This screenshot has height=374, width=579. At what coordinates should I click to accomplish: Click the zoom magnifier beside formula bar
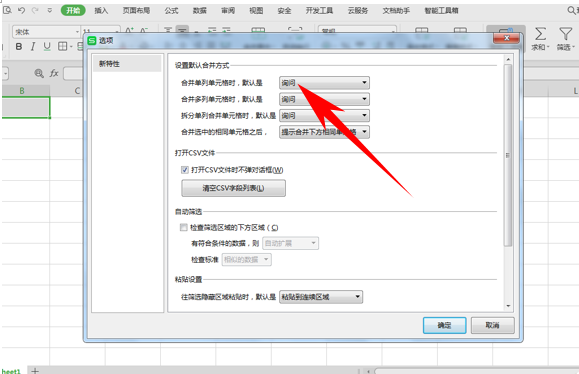(x=39, y=73)
